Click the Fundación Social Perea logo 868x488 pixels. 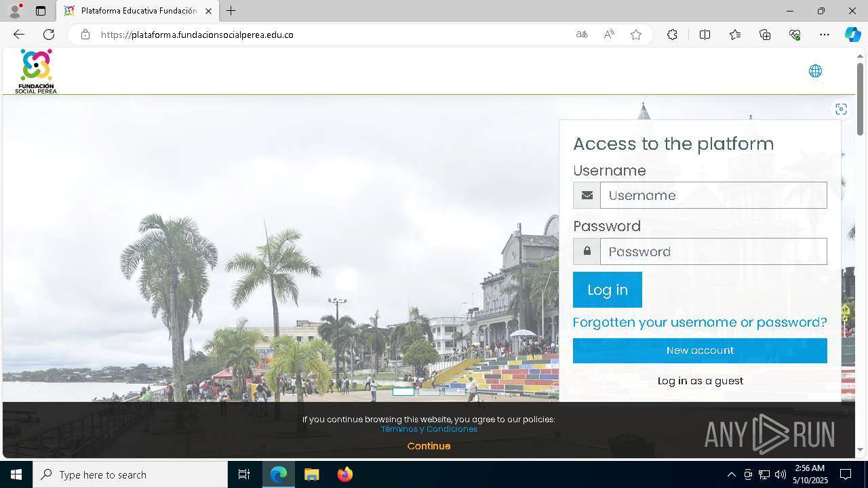coord(36,71)
